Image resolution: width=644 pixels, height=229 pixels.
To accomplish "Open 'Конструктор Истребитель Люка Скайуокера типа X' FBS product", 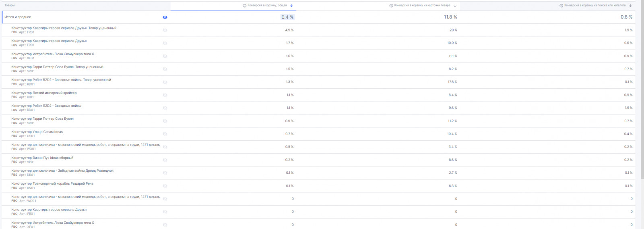I will pos(53,54).
